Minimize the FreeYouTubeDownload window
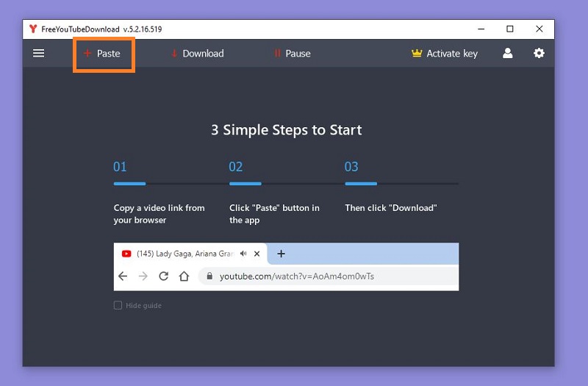Viewport: 588px width, 386px height. tap(481, 29)
